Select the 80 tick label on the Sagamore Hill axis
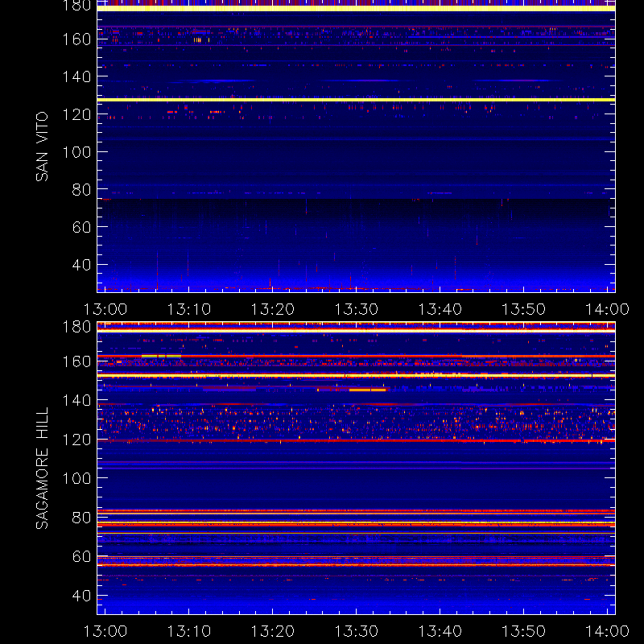Screen dimensions: 644x644 pyautogui.click(x=81, y=518)
